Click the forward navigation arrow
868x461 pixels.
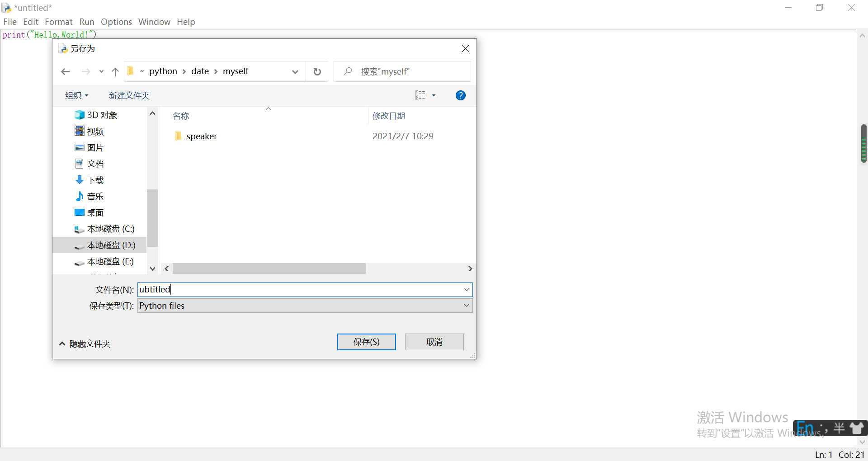tap(85, 71)
